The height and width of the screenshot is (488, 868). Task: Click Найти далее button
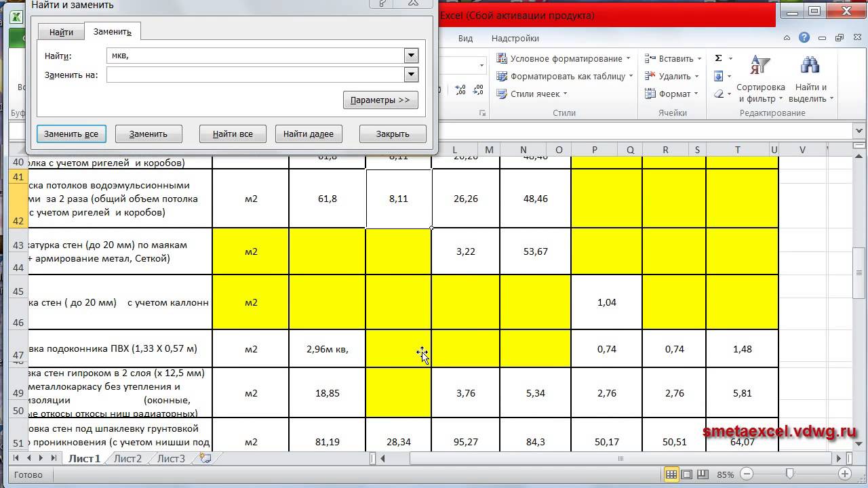[x=309, y=134]
